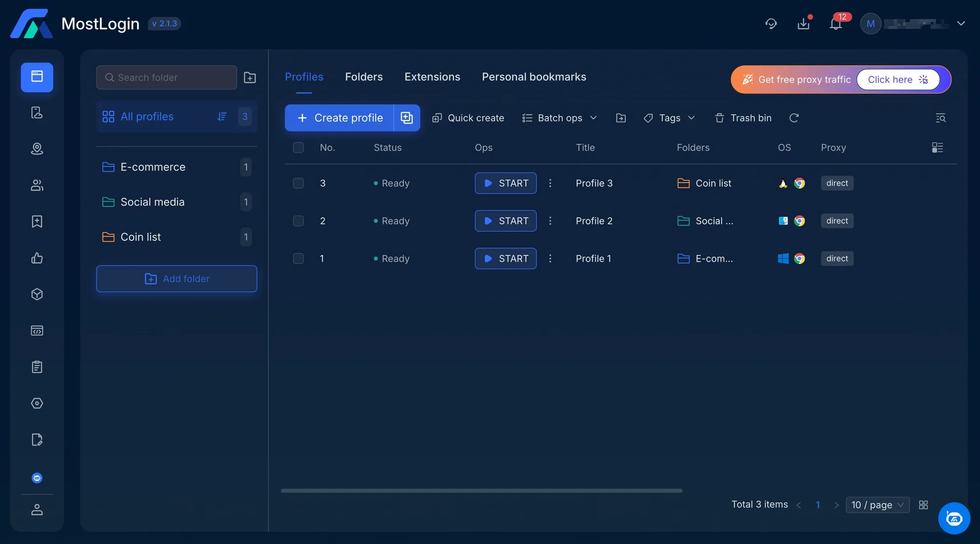Screen dimensions: 980x544
Task: Click the downloads icon with red dot
Action: point(804,23)
